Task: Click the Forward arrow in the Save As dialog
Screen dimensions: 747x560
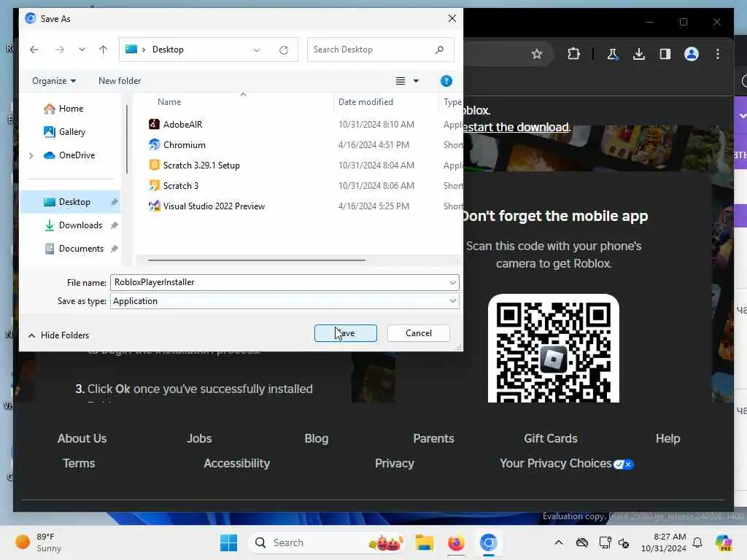Action: [60, 50]
